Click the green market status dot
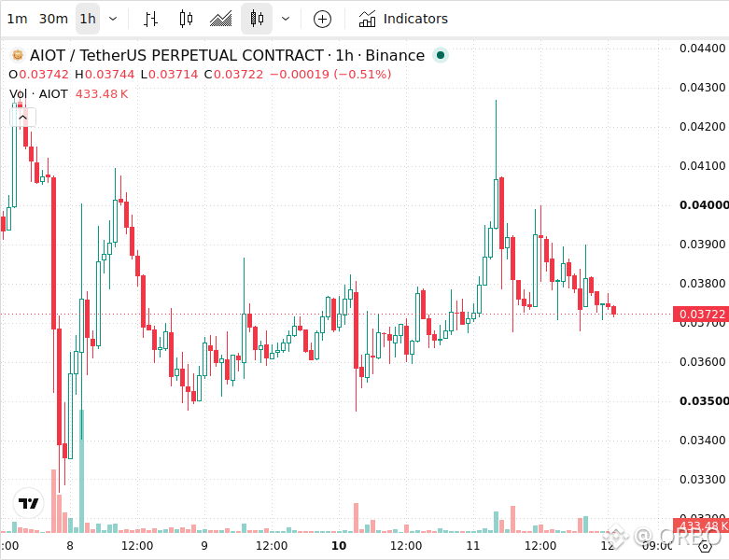The image size is (729, 560). (x=441, y=55)
